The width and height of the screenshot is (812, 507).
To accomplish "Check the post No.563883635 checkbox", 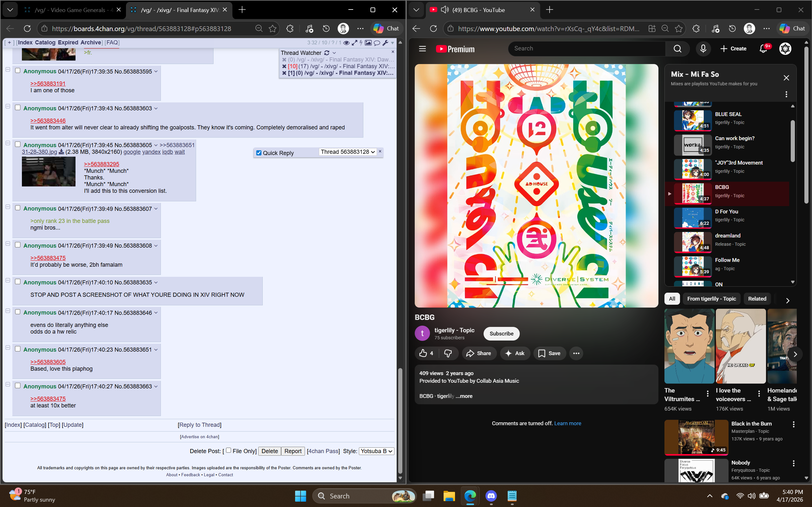I will [x=18, y=282].
